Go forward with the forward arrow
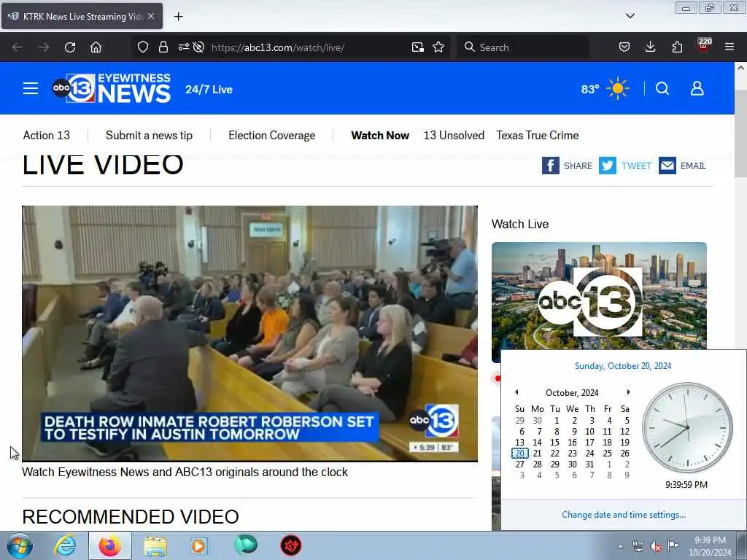Viewport: 747px width, 560px height. pos(43,47)
